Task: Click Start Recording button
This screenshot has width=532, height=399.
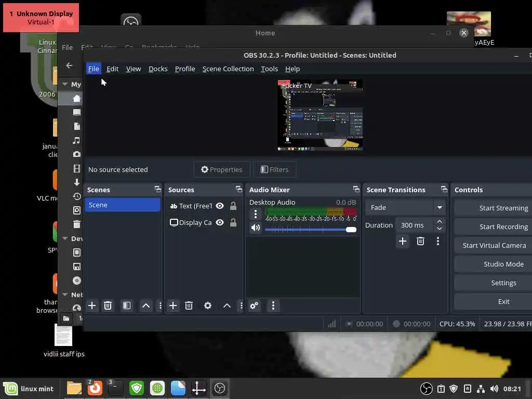Action: (x=494, y=227)
